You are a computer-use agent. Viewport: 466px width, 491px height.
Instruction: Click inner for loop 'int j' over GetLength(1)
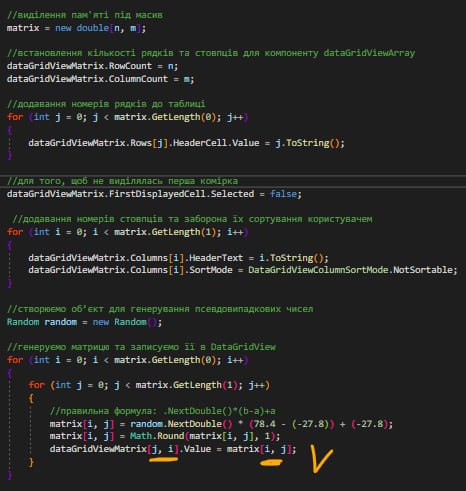click(149, 385)
